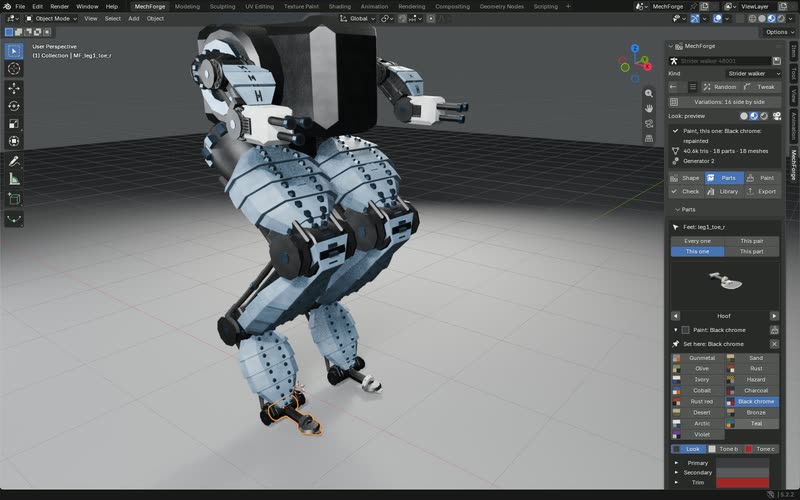
Task: Click the camera icon beside Look preview
Action: (777, 116)
